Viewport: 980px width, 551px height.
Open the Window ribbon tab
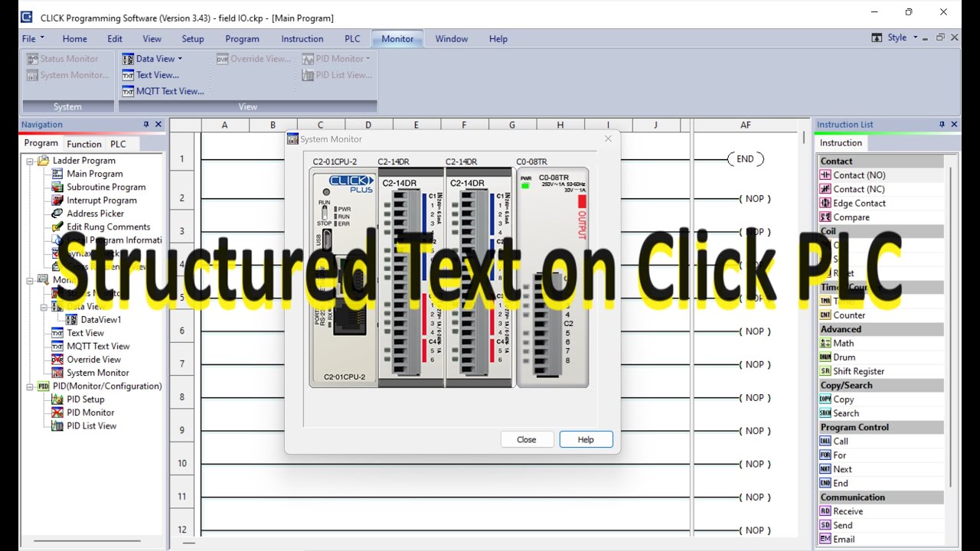pyautogui.click(x=452, y=38)
